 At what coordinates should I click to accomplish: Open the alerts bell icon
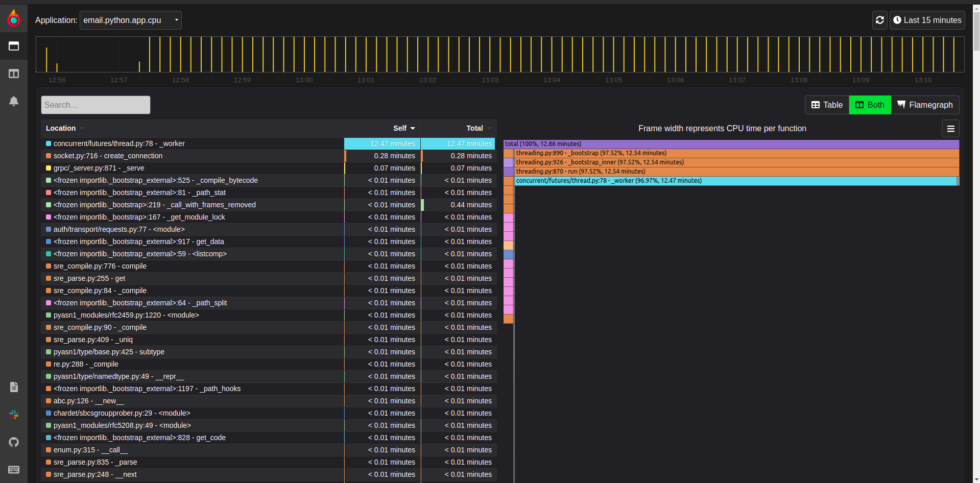[x=14, y=101]
